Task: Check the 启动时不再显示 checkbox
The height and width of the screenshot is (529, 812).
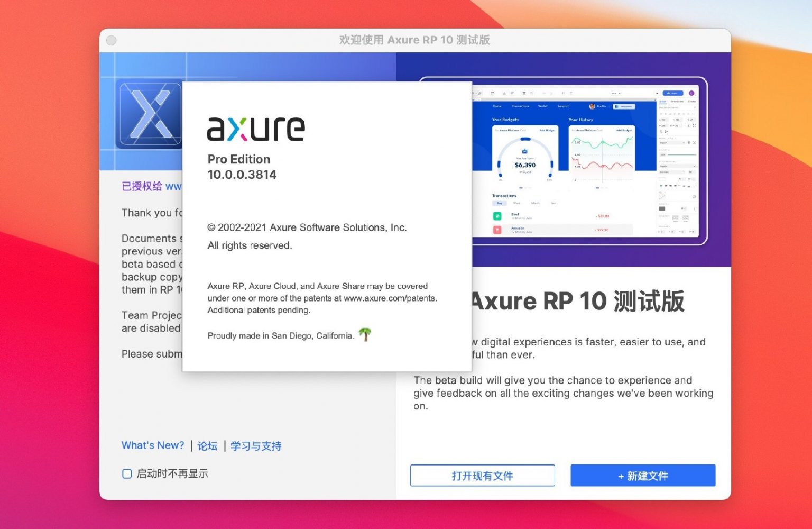Action: 127,473
